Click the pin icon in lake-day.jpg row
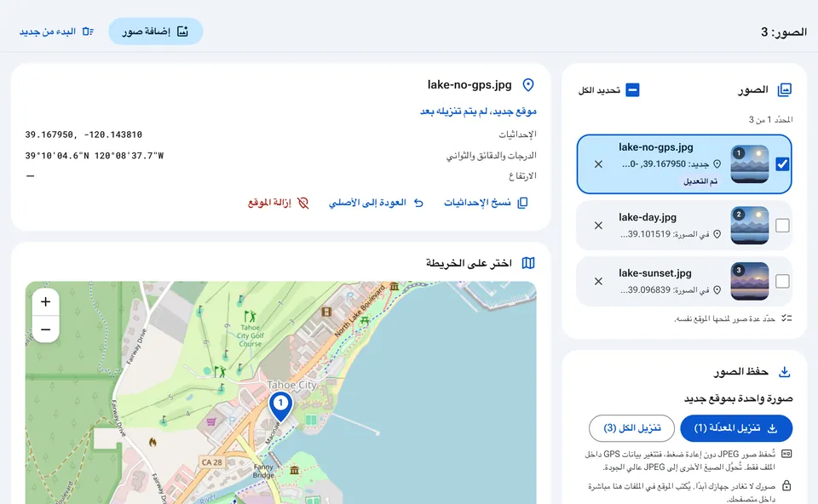Screen dimensions: 818x504 [x=717, y=234]
